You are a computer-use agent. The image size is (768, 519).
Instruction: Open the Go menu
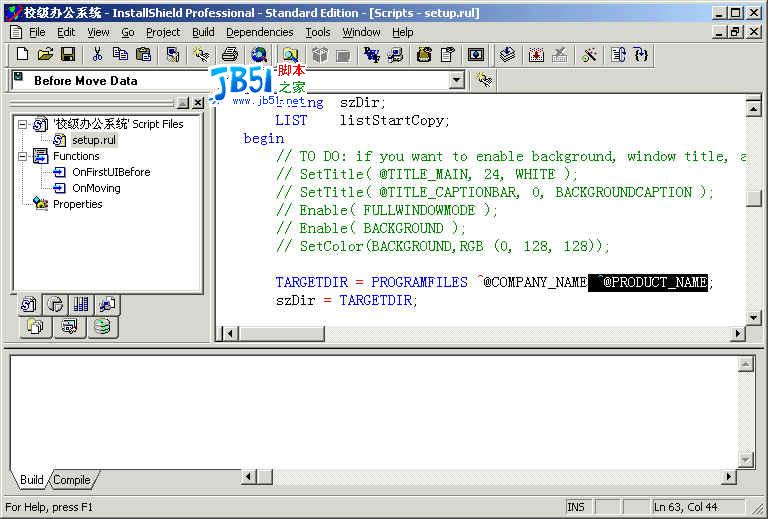[128, 32]
